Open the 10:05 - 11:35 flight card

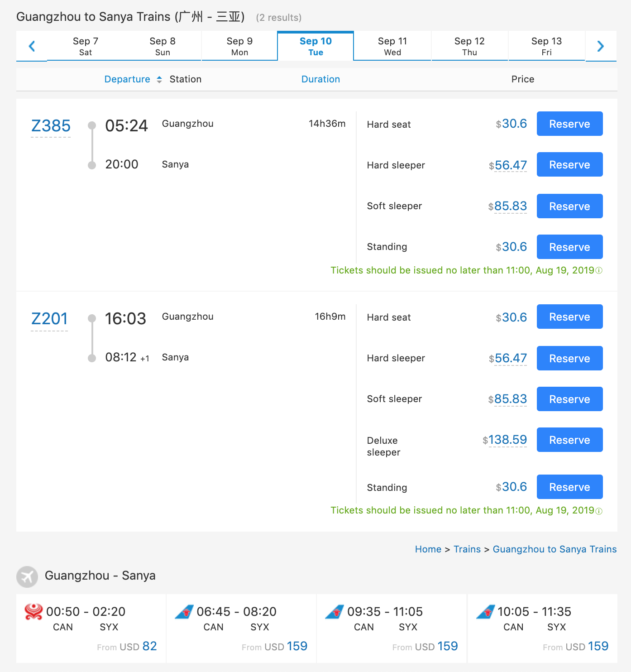[x=542, y=629]
